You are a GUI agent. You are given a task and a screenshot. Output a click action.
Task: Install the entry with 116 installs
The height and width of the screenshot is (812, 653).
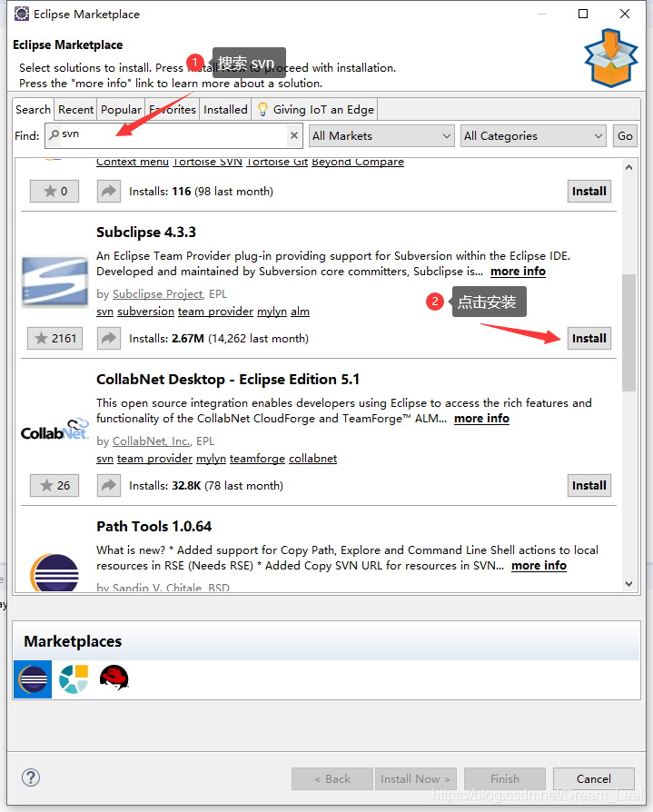click(x=589, y=191)
